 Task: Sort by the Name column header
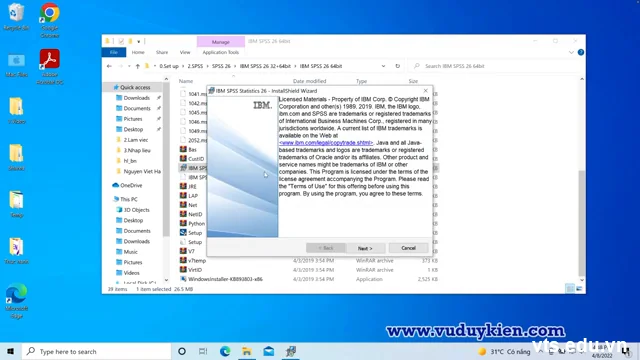186,81
